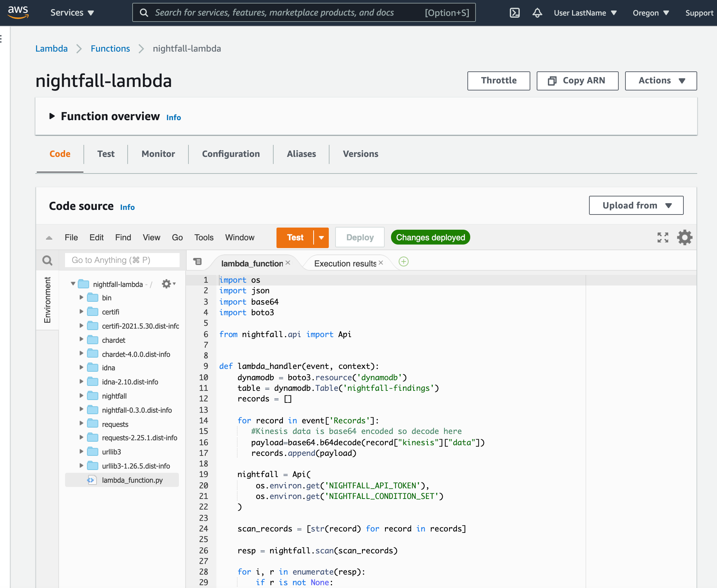Open the AWS CloudShell terminal icon

514,13
